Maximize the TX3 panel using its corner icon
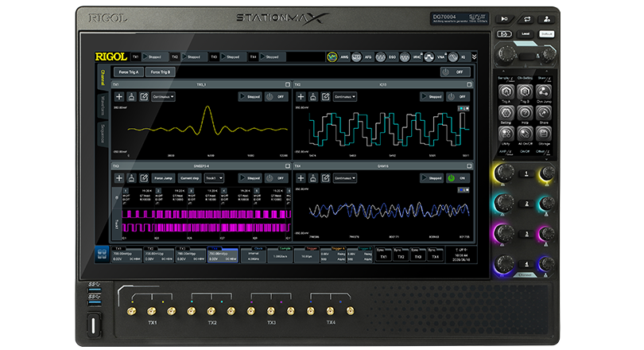Viewport: 644px width, 350px height. tap(287, 165)
